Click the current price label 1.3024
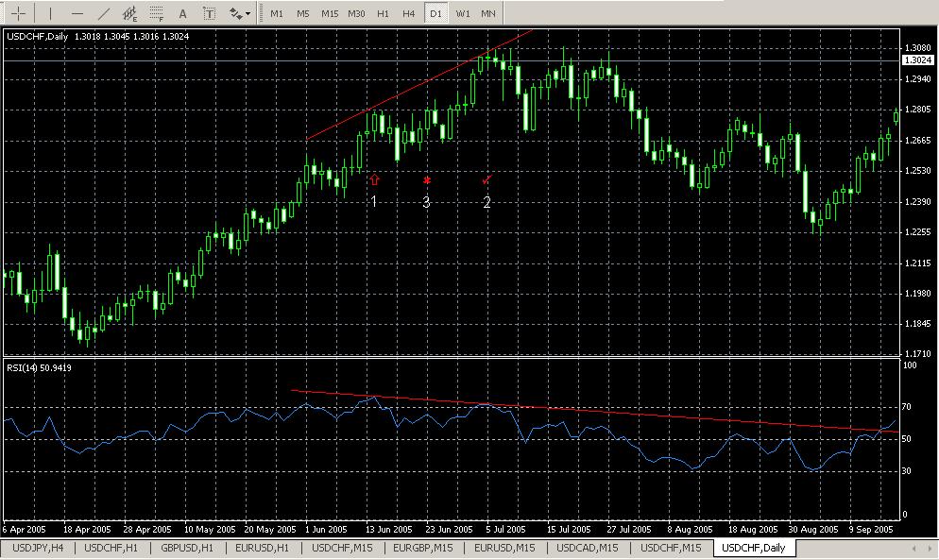Viewport: 939px width, 560px height. [x=918, y=59]
